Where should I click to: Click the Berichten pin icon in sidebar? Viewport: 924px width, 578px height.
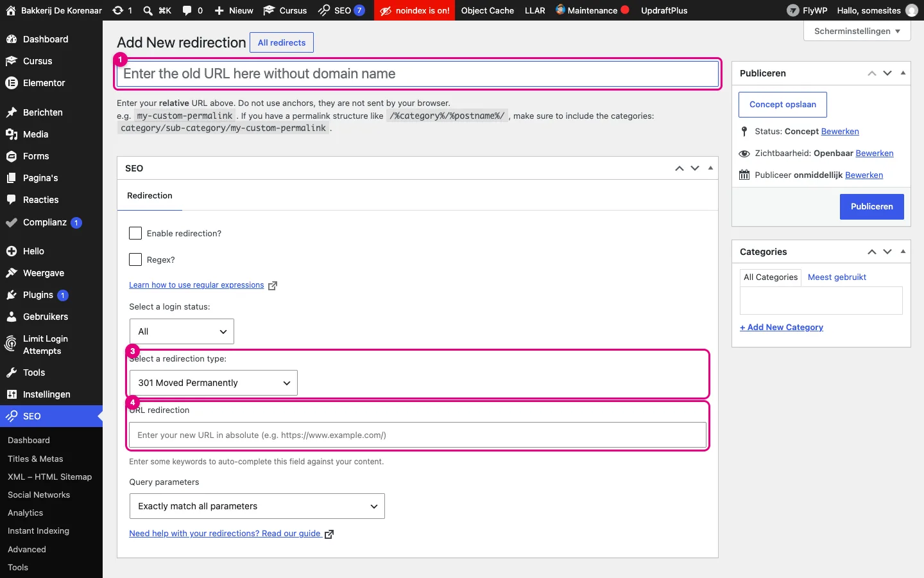pyautogui.click(x=12, y=112)
